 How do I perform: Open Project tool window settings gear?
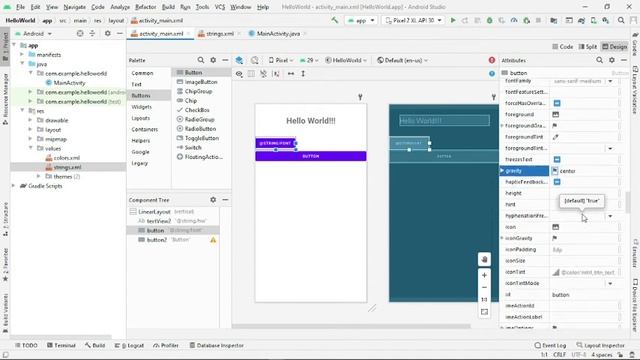pyautogui.click(x=107, y=33)
